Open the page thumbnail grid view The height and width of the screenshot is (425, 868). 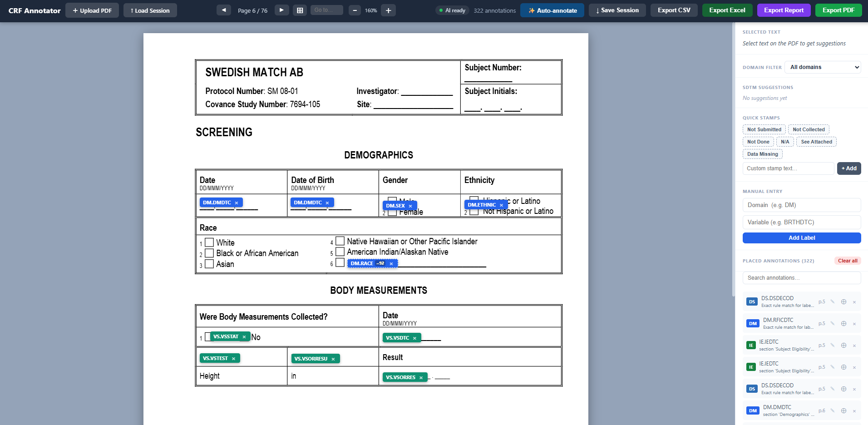(x=300, y=10)
